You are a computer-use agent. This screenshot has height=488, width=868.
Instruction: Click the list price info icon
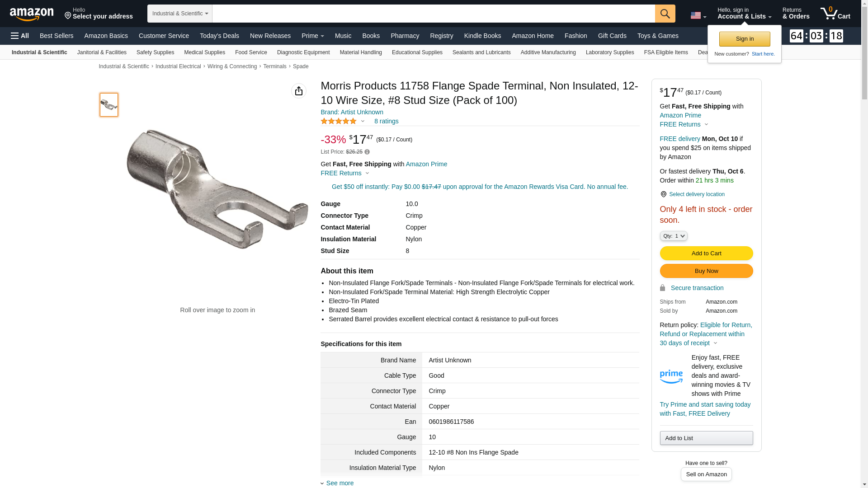[367, 152]
